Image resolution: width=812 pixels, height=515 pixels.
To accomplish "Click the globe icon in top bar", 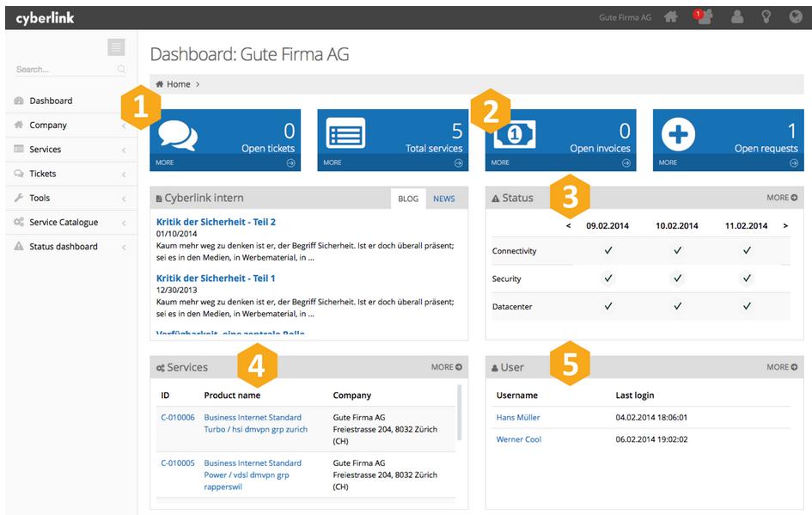I will tap(796, 17).
